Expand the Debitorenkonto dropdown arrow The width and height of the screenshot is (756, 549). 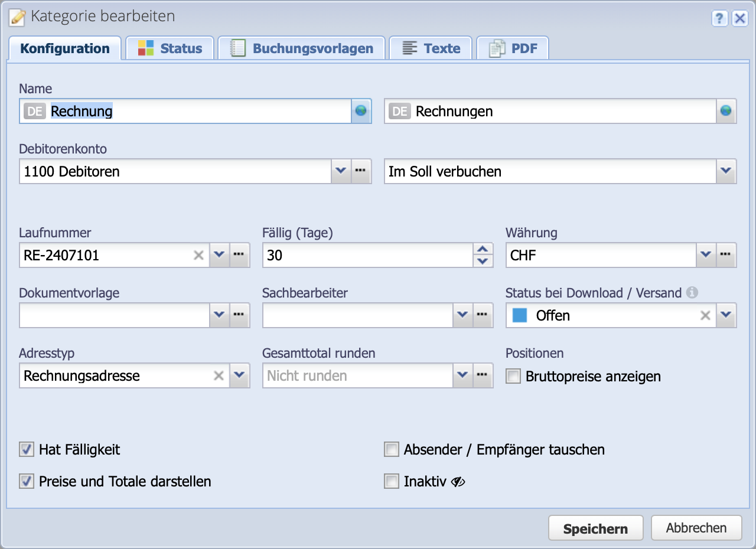341,171
